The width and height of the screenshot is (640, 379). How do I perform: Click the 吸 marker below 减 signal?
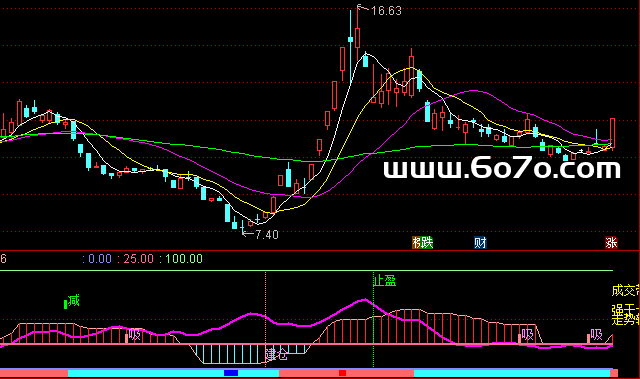click(134, 335)
